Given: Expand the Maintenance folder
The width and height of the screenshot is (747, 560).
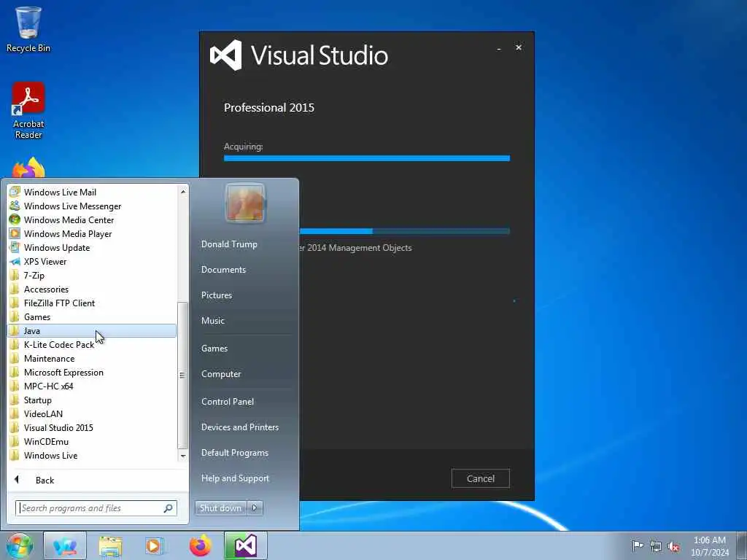Looking at the screenshot, I should (92, 358).
